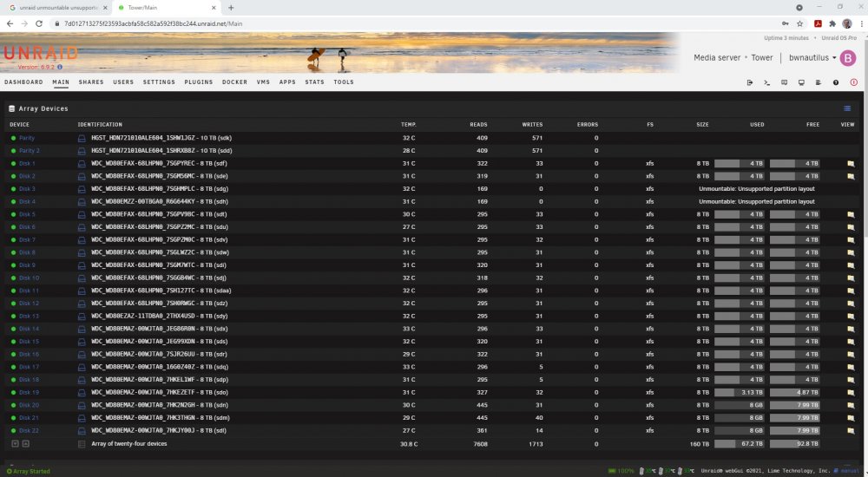Click the Tower server name in the header
The width and height of the screenshot is (868, 477).
point(762,57)
